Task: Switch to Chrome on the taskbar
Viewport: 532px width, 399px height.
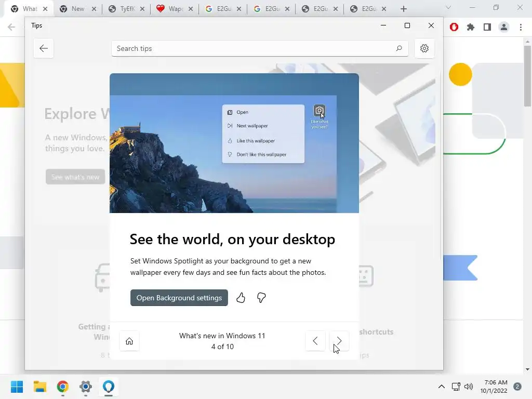Action: [63, 387]
